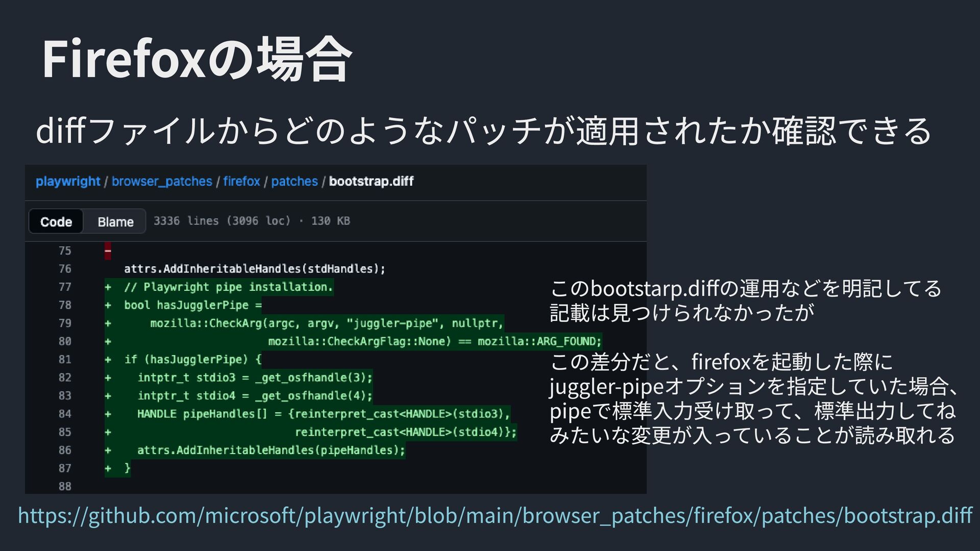
Task: Select line number 83
Action: pyautogui.click(x=65, y=396)
